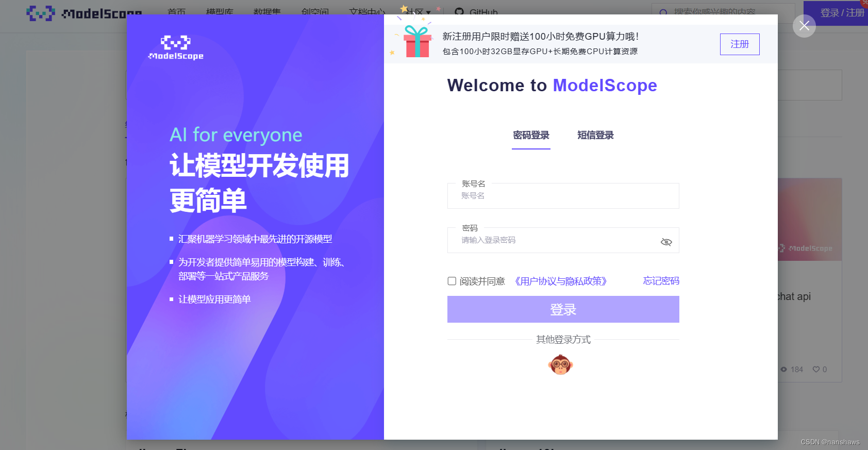Click the purple 登录 submit button

coord(563,309)
